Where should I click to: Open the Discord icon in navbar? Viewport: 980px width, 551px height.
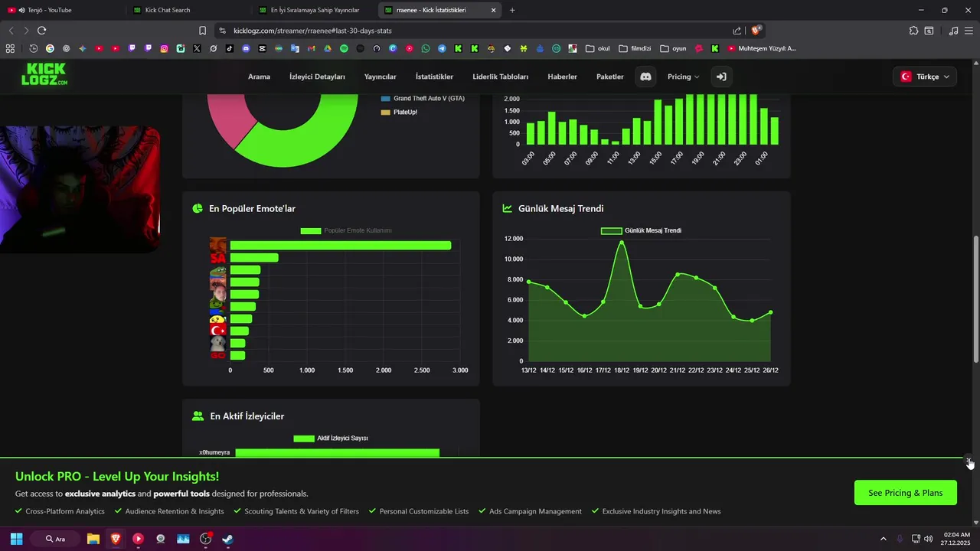coord(645,77)
